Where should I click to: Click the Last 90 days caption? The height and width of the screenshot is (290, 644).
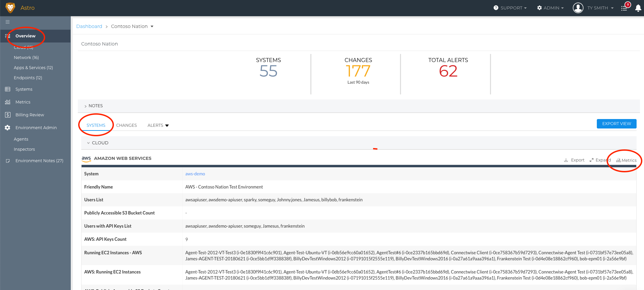pos(358,82)
